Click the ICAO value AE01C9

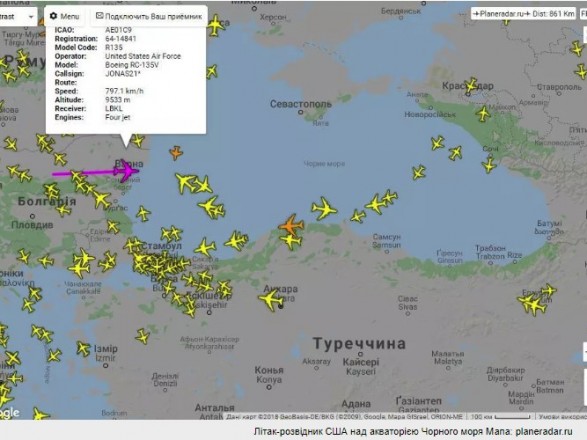tap(118, 30)
